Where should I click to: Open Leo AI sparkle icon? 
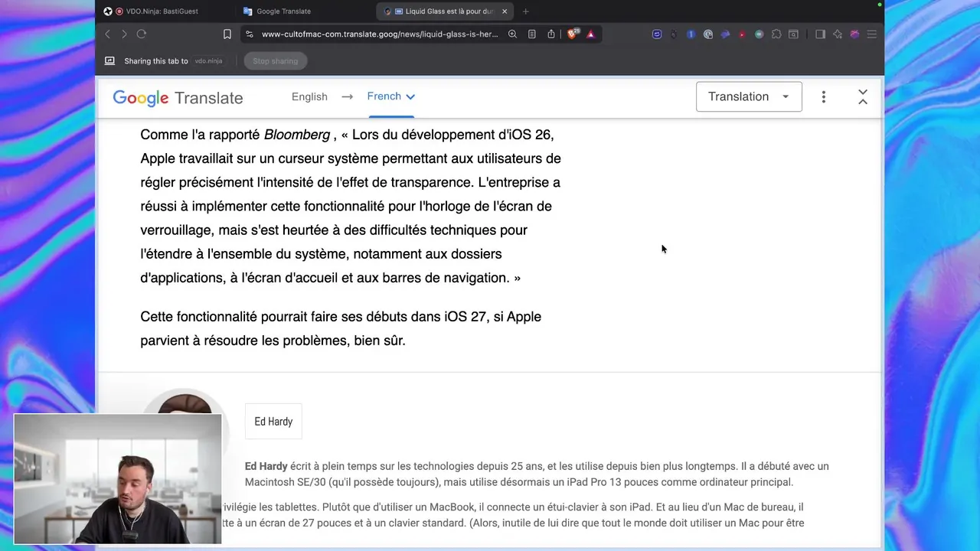(838, 34)
